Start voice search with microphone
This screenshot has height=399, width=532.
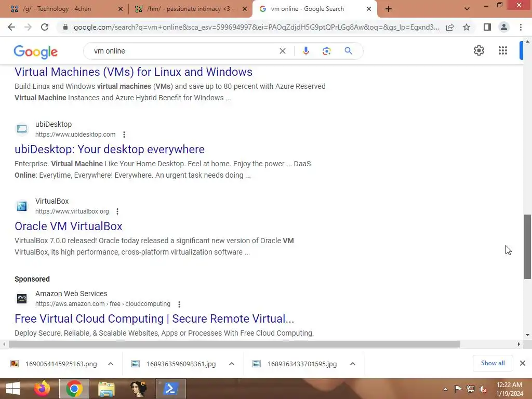(x=305, y=51)
